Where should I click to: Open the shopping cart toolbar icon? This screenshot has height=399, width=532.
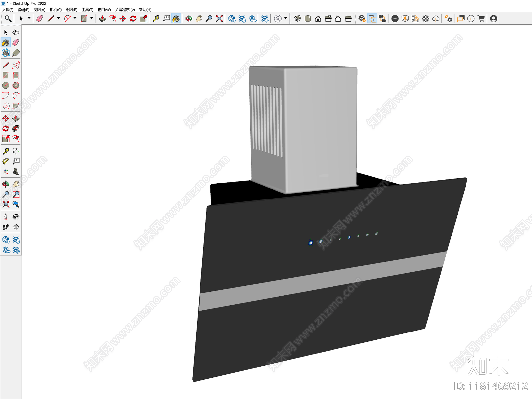481,19
